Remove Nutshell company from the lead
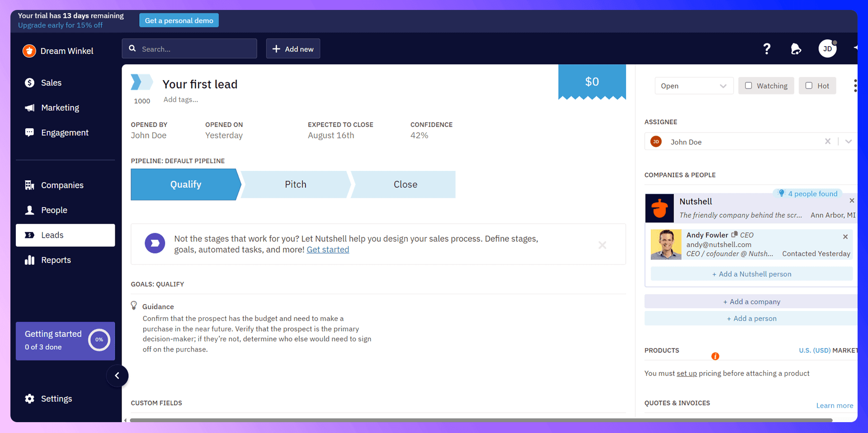Image resolution: width=868 pixels, height=433 pixels. [852, 200]
